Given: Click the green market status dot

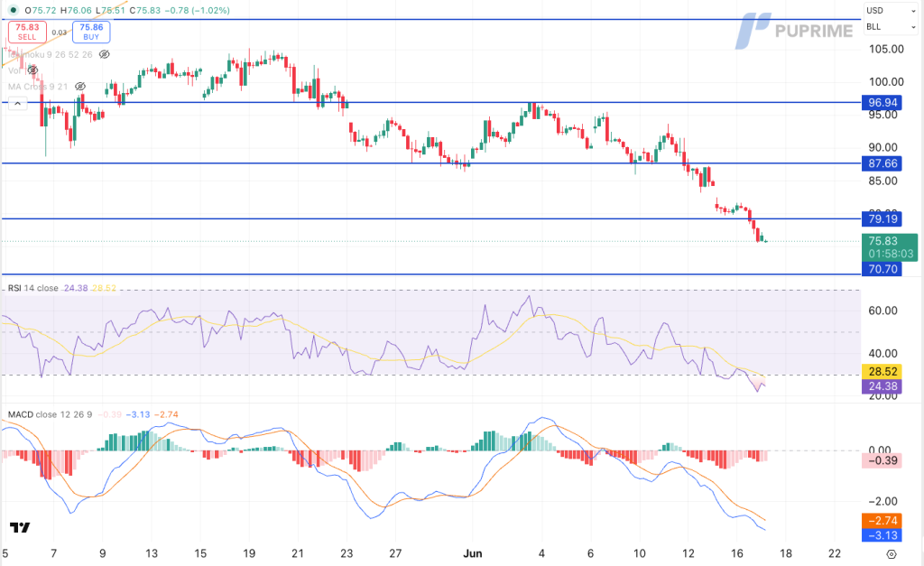Looking at the screenshot, I should pos(13,11).
